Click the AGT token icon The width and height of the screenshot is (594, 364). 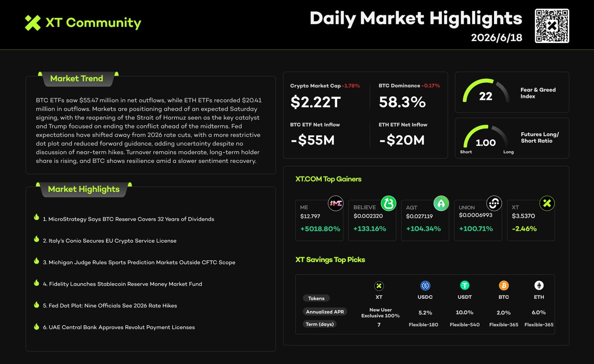pos(442,203)
